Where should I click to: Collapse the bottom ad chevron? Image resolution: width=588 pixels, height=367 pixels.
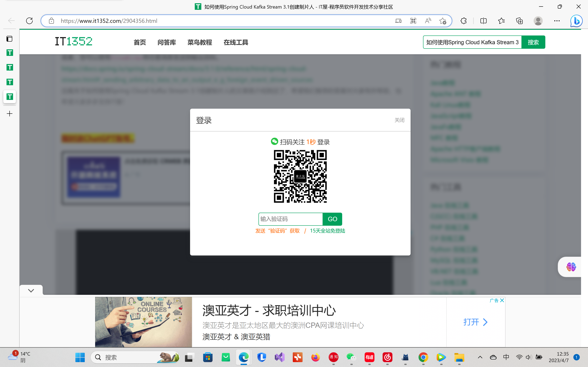pos(31,291)
